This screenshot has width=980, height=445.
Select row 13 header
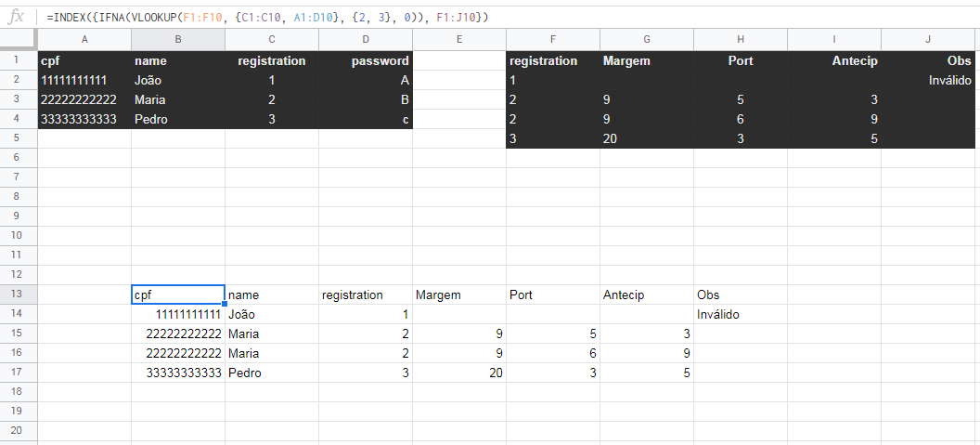pos(19,294)
